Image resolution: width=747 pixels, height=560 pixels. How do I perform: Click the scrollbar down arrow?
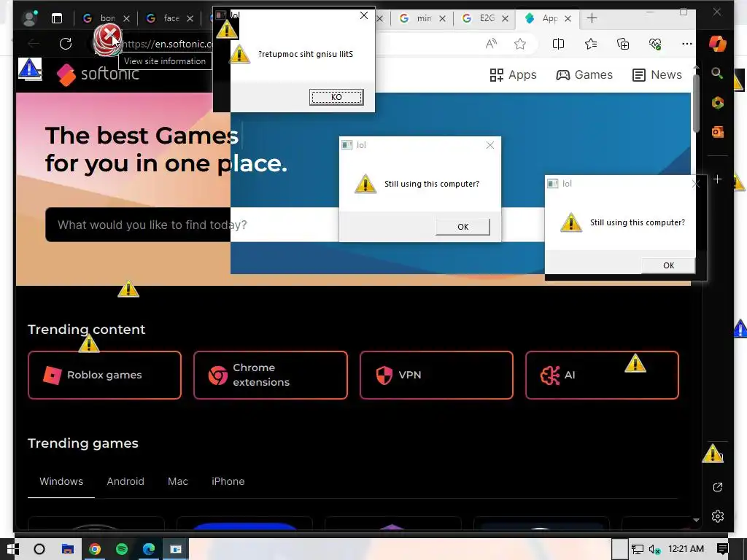696,520
